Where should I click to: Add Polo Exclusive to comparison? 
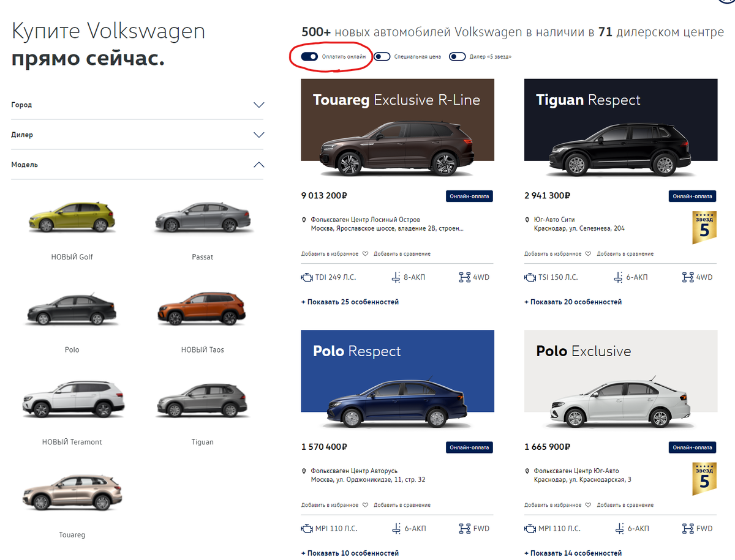[x=625, y=505]
